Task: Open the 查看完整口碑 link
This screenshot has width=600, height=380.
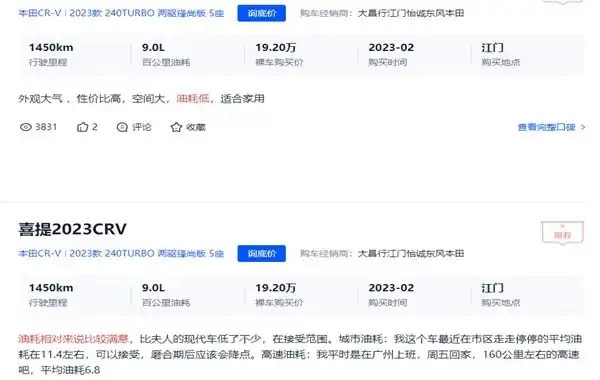Action: click(x=551, y=127)
